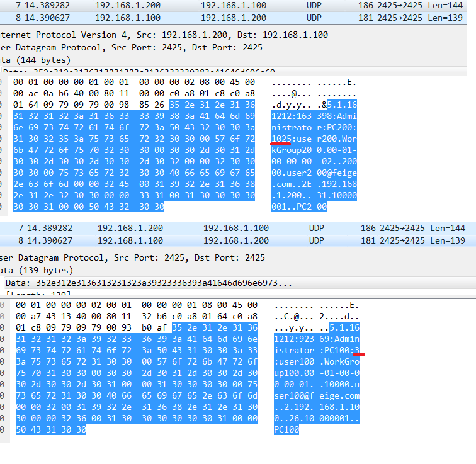Screen dimensions: 476x464
Task: Click hex line '00 01 00 00 00 02 00 01'
Action: point(137,305)
